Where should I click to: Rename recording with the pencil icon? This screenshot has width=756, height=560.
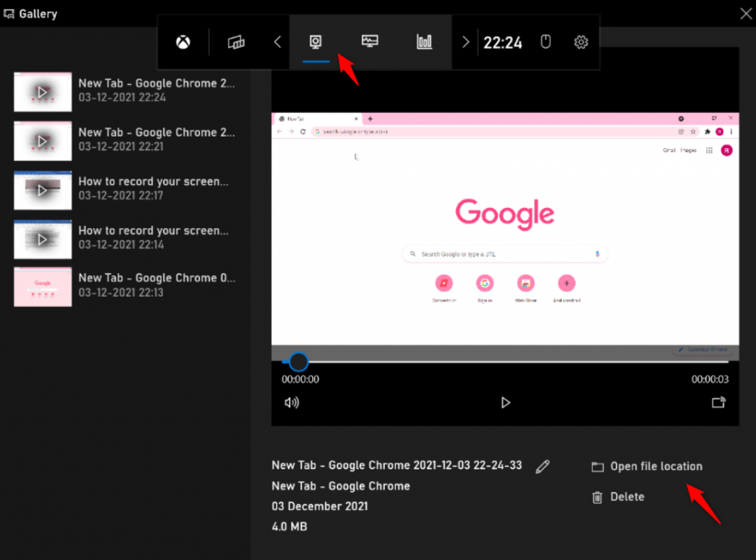pos(543,466)
